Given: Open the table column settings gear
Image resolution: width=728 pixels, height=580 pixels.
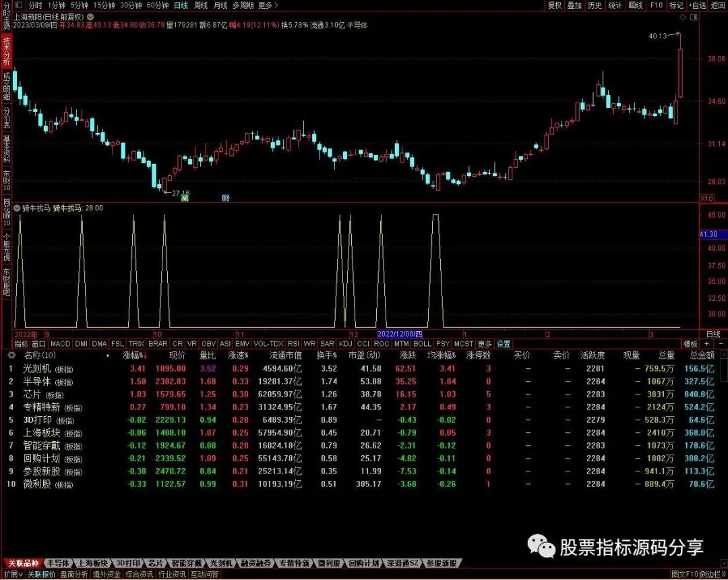Looking at the screenshot, I should tap(11, 355).
